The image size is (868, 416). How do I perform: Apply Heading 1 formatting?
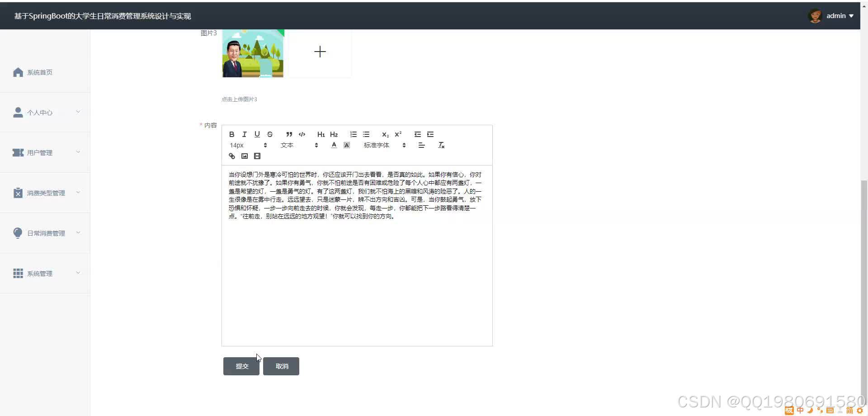[x=321, y=134]
